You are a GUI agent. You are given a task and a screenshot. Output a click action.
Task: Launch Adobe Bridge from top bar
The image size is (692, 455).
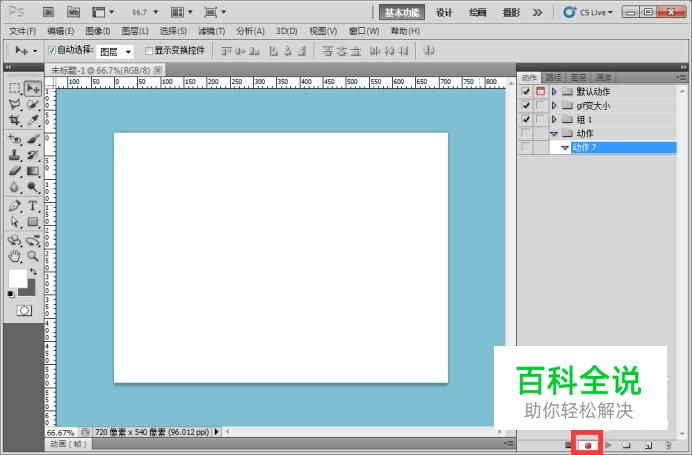49,12
